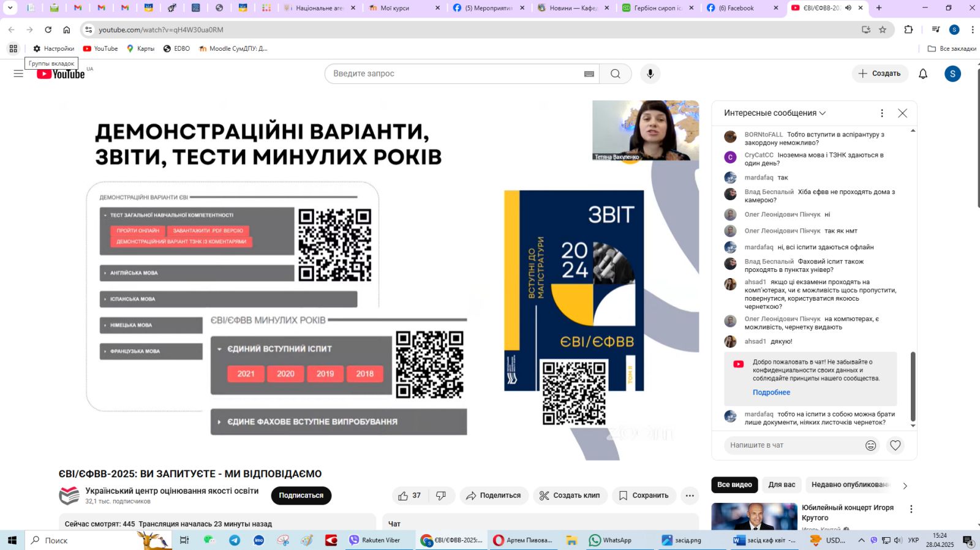The width and height of the screenshot is (980, 550).
Task: Click chat scrollbar down arrow
Action: click(913, 426)
